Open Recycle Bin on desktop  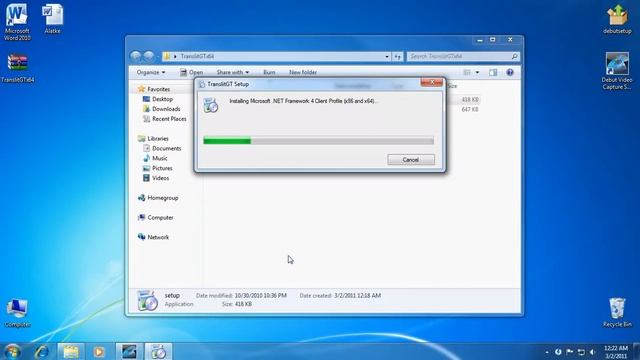pos(617,312)
